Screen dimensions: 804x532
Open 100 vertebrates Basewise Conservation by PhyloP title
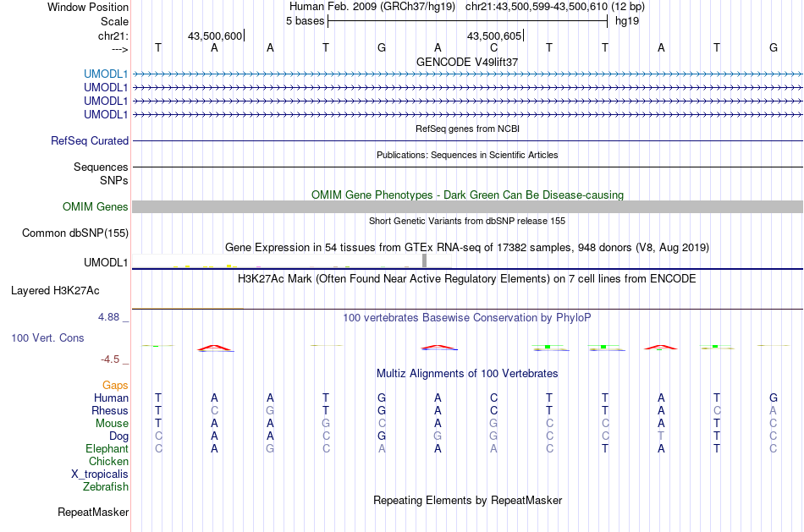click(467, 318)
